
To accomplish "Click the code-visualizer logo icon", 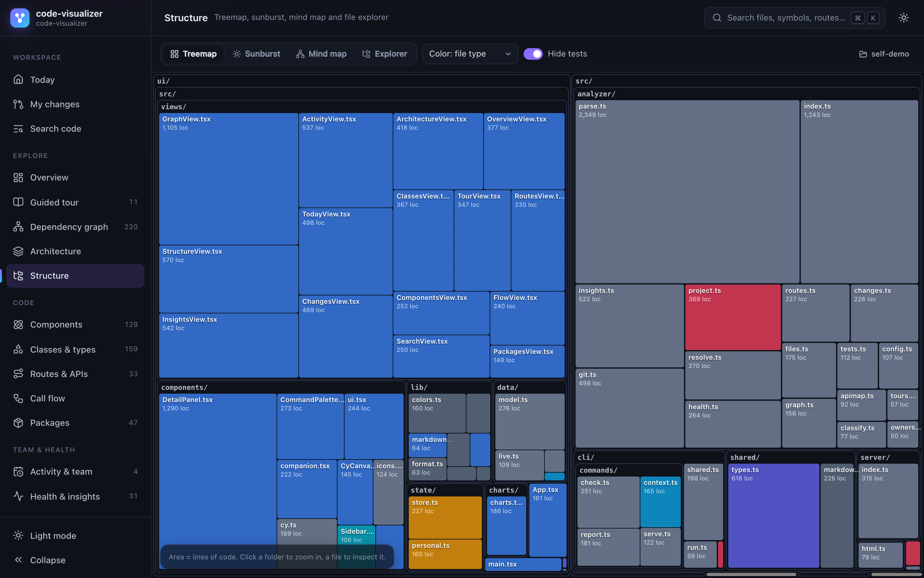I will [x=20, y=18].
